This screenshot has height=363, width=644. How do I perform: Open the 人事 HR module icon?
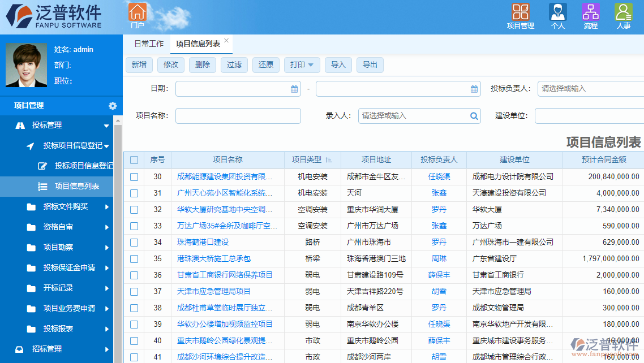pos(622,12)
